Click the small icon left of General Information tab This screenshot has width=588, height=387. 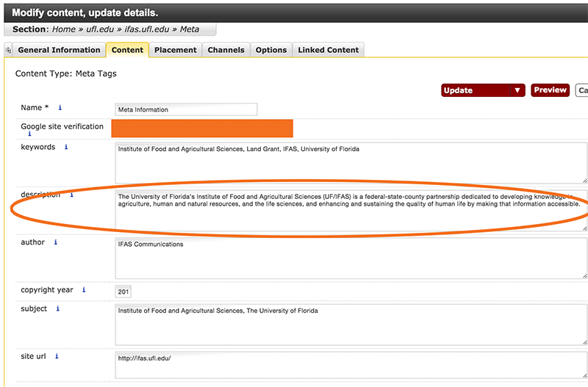tap(8, 50)
